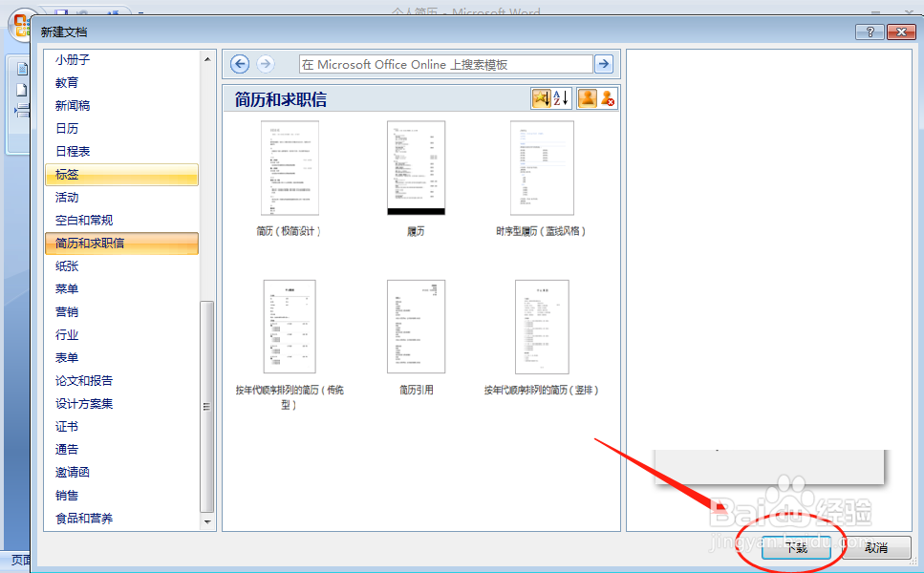The width and height of the screenshot is (924, 573).
Task: Select the 表单 category
Action: [x=122, y=358]
